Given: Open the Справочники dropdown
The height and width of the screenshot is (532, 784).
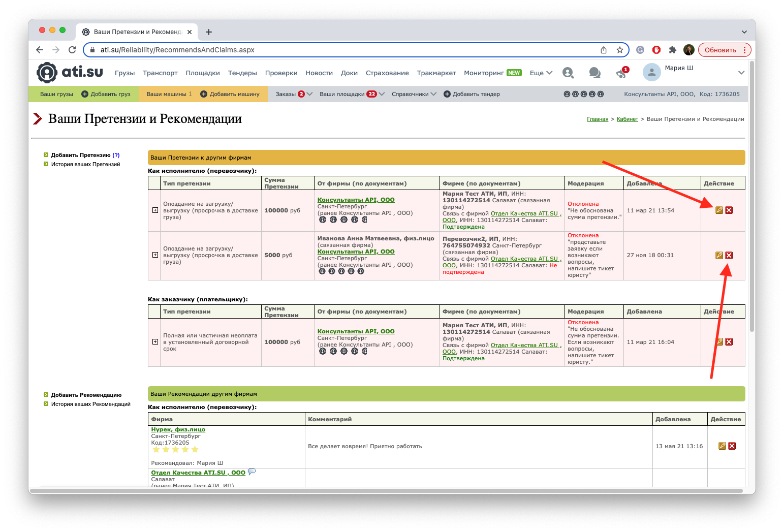Looking at the screenshot, I should pyautogui.click(x=414, y=94).
